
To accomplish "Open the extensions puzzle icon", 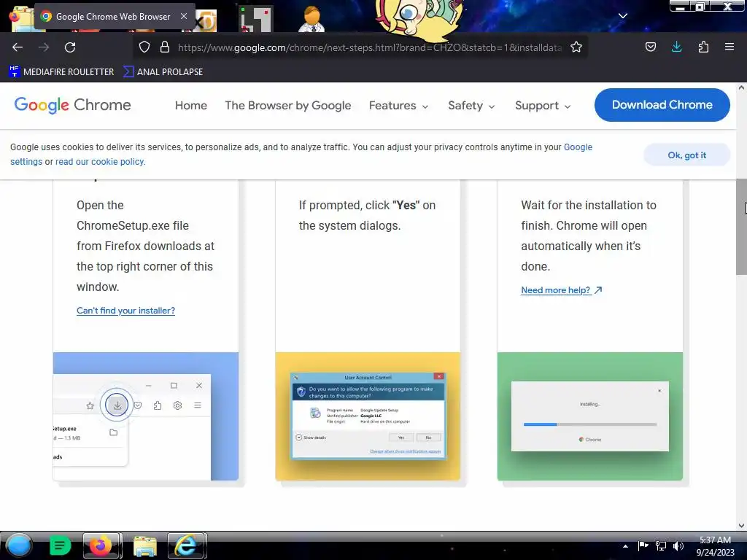I will [x=703, y=47].
